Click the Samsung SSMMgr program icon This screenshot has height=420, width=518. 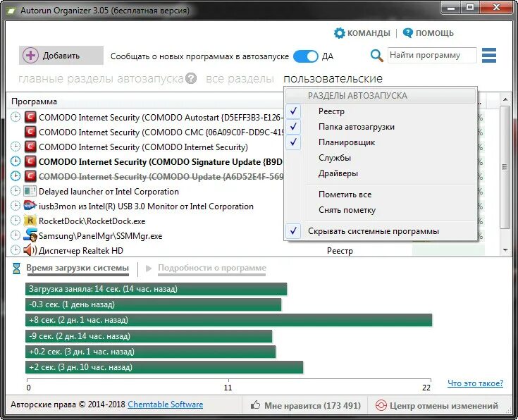pyautogui.click(x=30, y=235)
